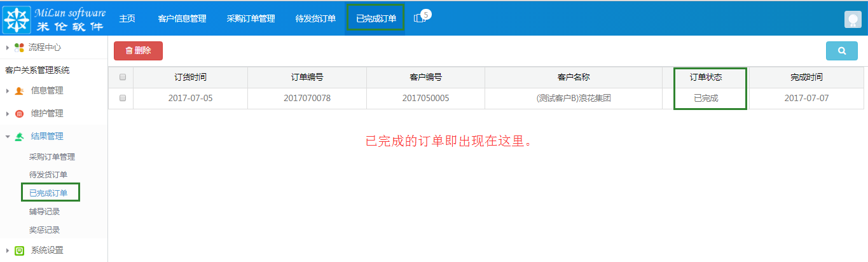868x262 pixels.
Task: Select 奖惩记录 in the sidebar
Action: click(x=45, y=230)
